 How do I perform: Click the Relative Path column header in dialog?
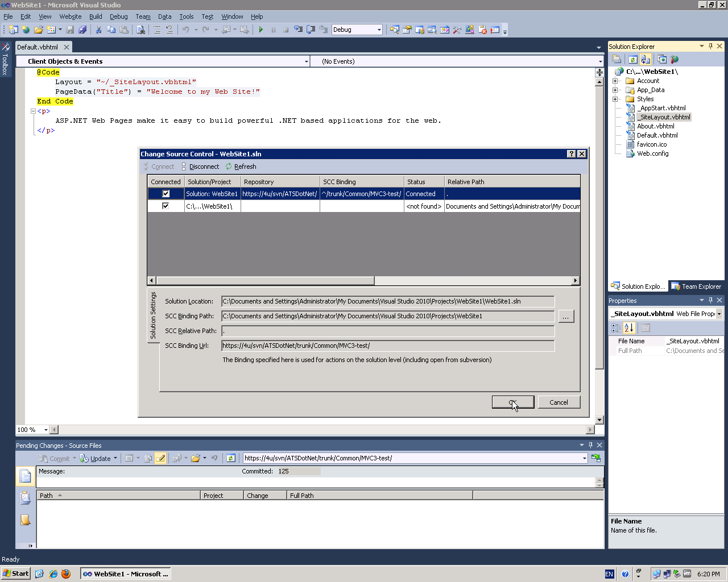(x=512, y=182)
